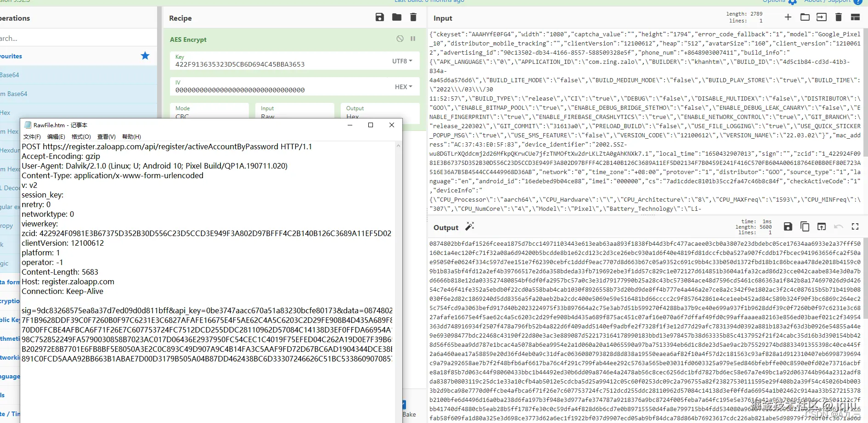Click the Connection: Keep-Alive line
The height and width of the screenshot is (423, 868).
(62, 291)
